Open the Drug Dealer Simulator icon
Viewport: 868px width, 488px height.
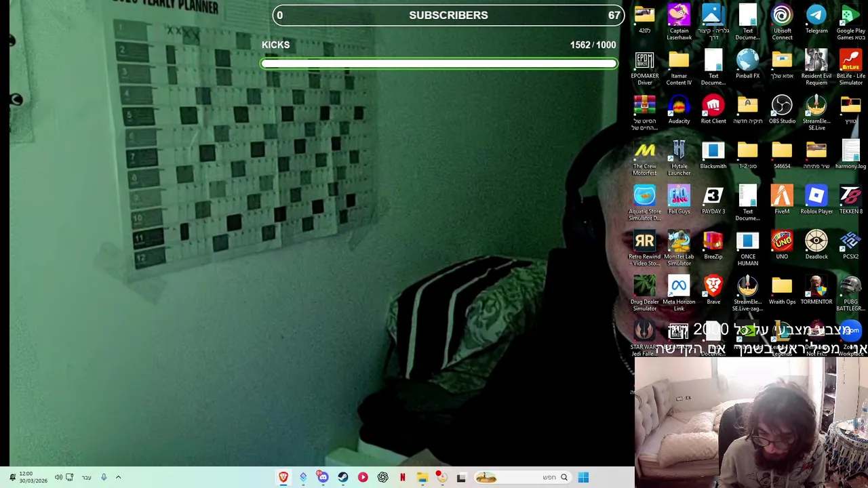coord(644,293)
